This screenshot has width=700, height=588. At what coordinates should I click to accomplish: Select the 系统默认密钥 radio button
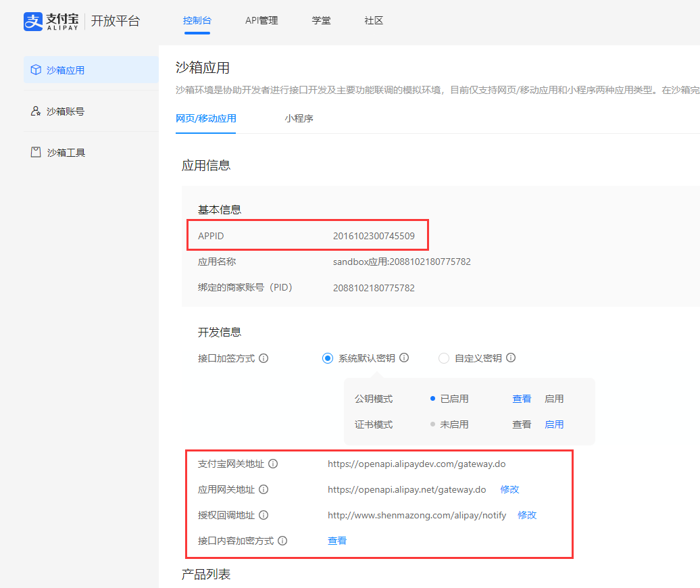point(328,358)
